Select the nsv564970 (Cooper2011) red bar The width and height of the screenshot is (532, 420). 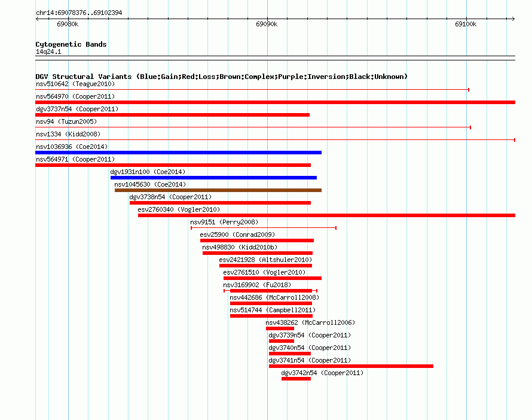tap(275, 102)
